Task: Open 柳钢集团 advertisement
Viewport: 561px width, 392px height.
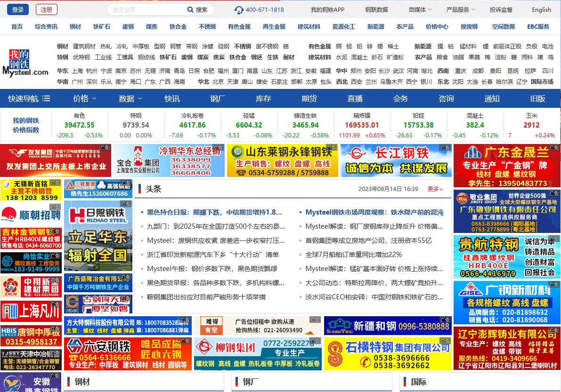Action: pyautogui.click(x=258, y=354)
